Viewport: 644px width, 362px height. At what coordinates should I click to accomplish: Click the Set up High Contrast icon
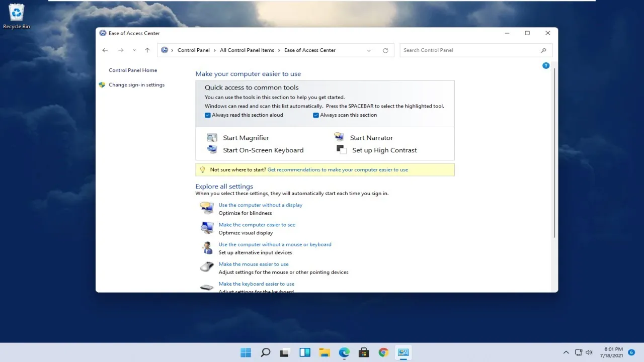coord(341,150)
